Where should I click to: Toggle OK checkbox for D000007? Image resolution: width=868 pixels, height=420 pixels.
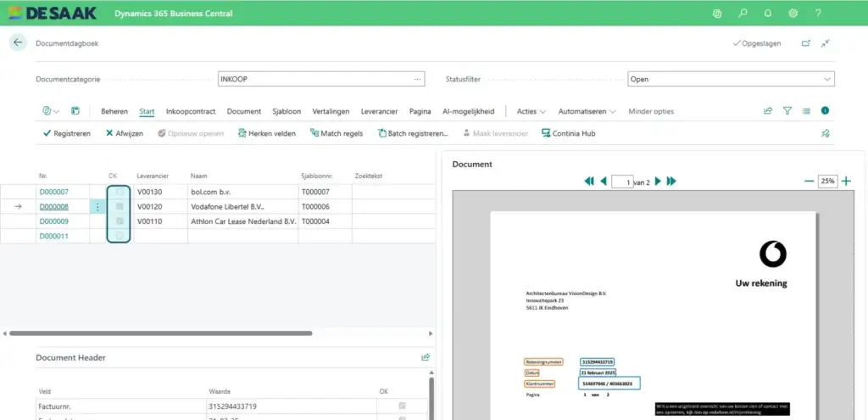pos(120,192)
